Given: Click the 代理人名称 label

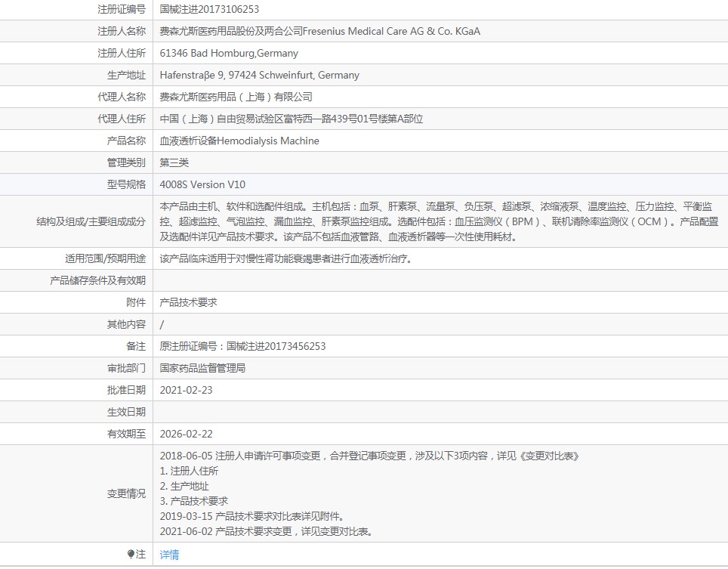Looking at the screenshot, I should point(122,97).
